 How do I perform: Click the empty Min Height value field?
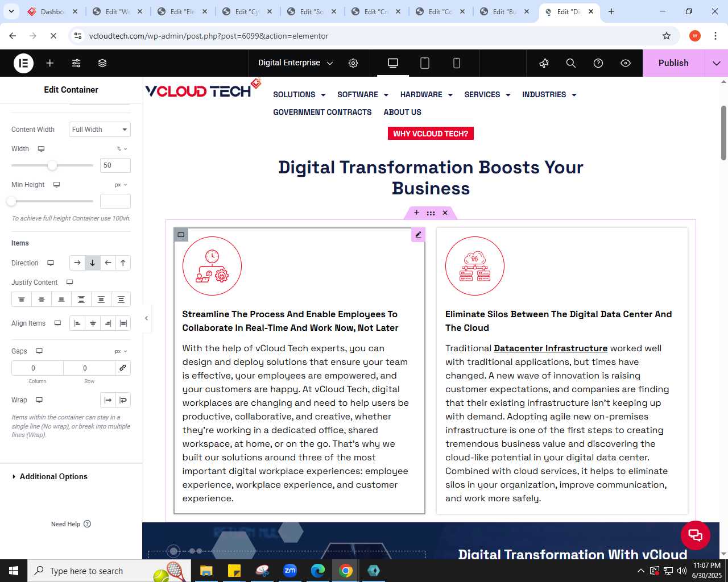tap(115, 201)
